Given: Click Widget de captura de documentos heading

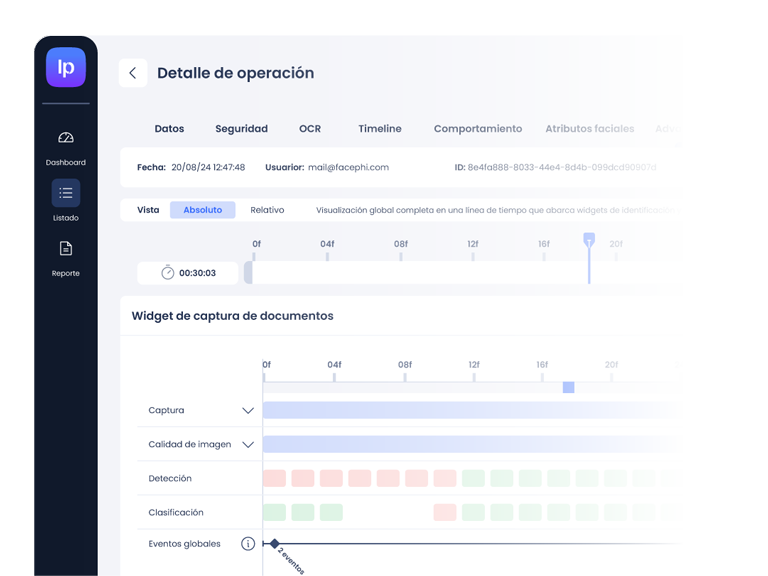Looking at the screenshot, I should click(232, 316).
